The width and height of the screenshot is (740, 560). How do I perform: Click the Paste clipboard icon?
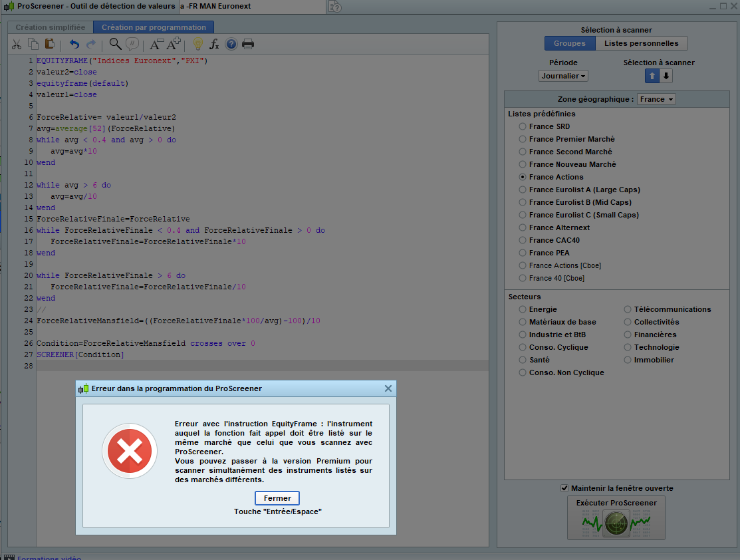point(49,44)
